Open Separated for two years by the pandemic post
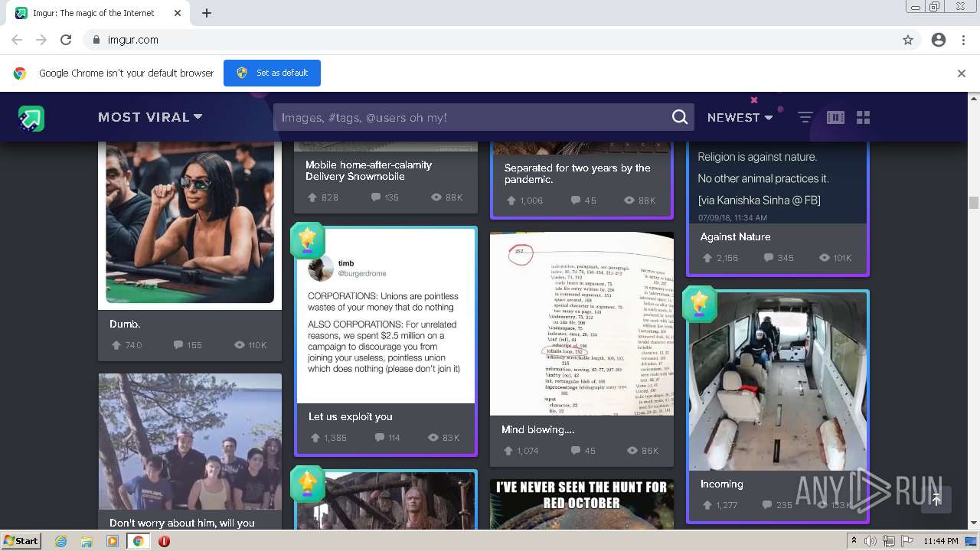The height and width of the screenshot is (551, 980). tap(577, 174)
